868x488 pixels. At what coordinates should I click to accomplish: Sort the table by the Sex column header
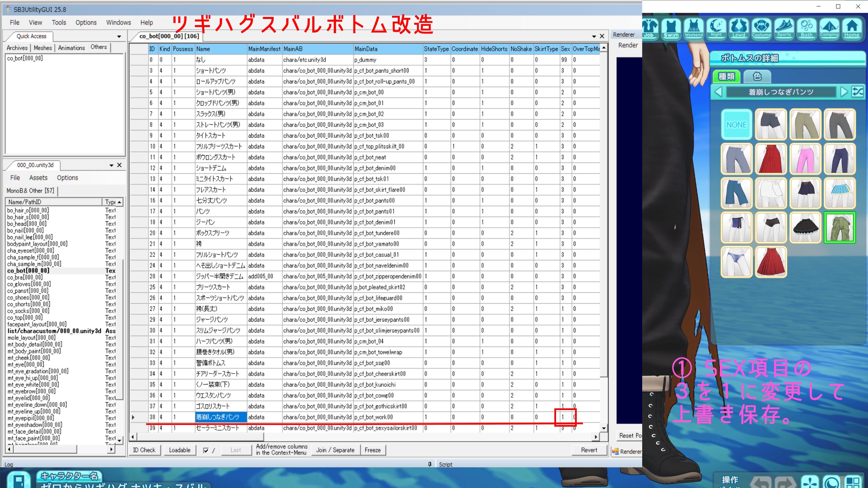[x=565, y=49]
